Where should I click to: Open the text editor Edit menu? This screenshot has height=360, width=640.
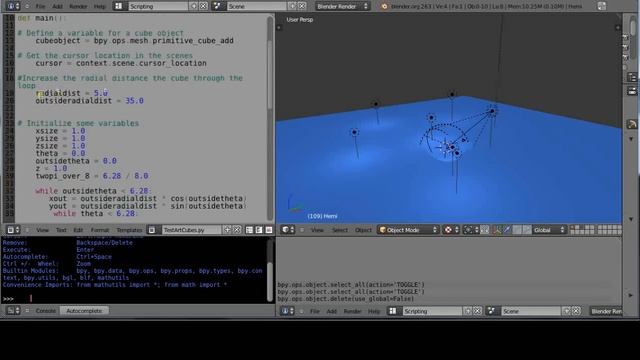click(x=78, y=230)
